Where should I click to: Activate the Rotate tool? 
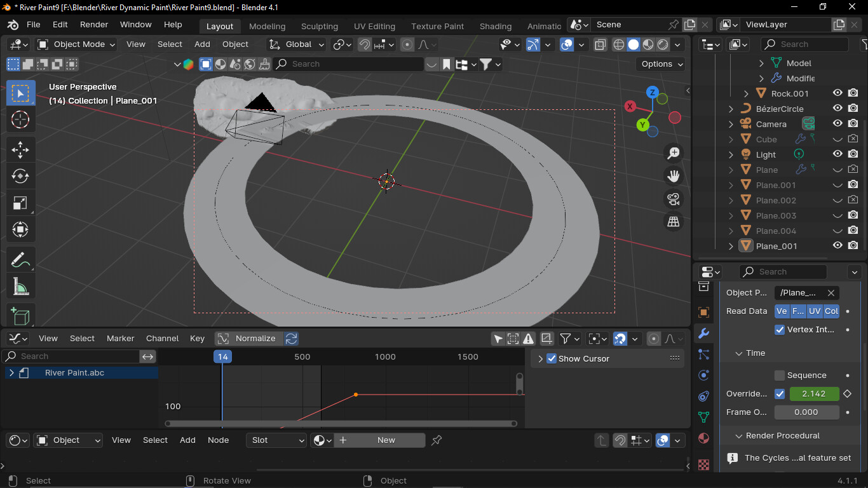(20, 176)
